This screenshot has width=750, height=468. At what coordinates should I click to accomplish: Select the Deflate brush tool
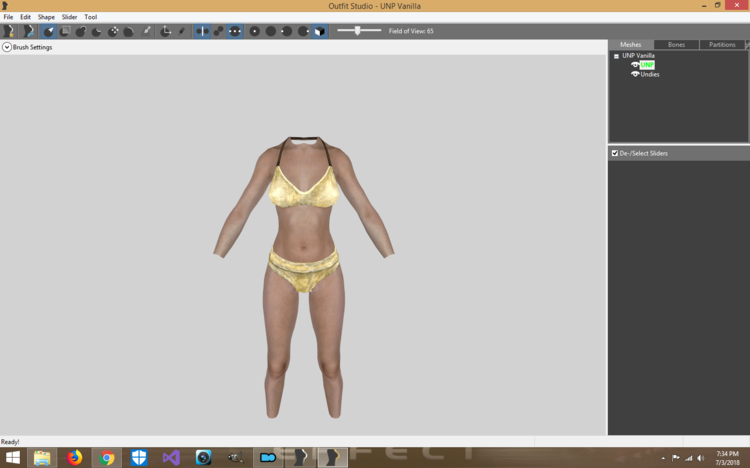pyautogui.click(x=97, y=31)
